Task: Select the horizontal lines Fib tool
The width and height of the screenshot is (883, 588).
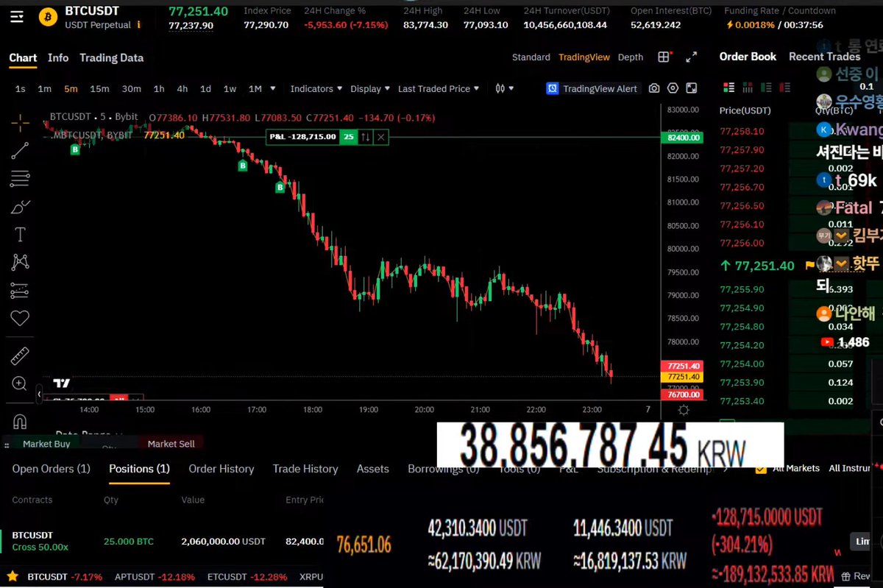Action: tap(20, 178)
